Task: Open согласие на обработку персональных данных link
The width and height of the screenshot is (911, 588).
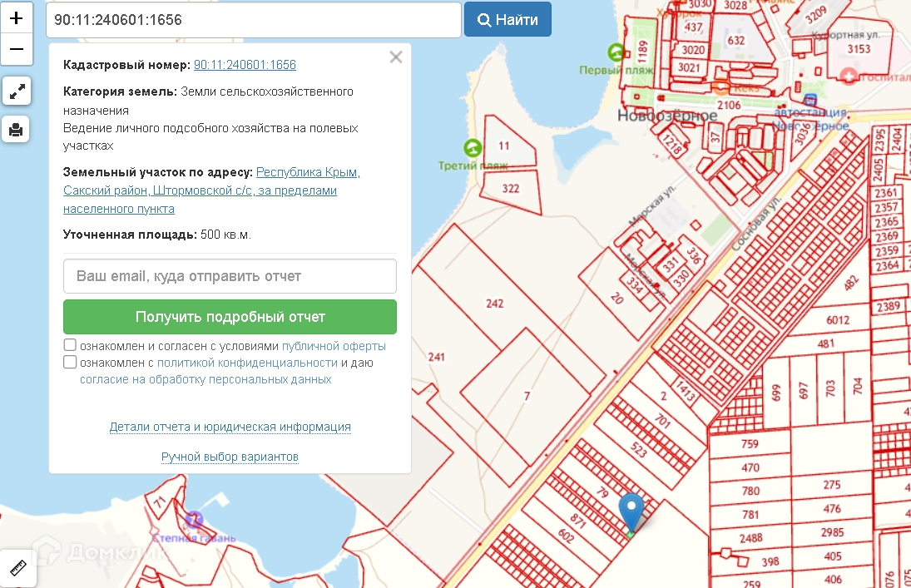Action: point(205,379)
